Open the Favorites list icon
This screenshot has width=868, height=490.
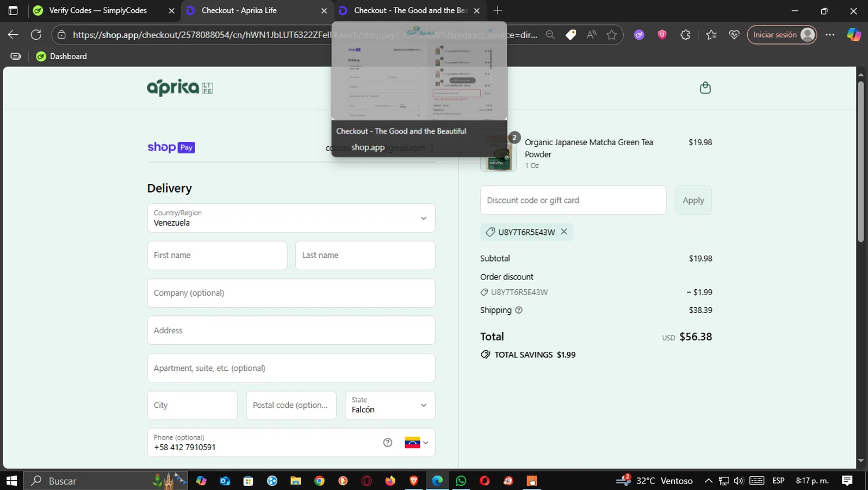(711, 35)
